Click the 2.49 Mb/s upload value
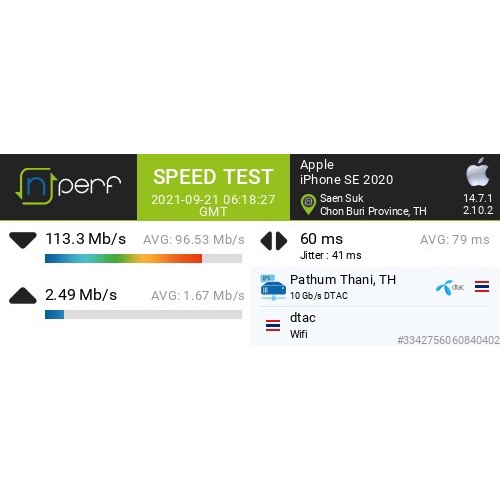500x500 pixels. pos(81,295)
